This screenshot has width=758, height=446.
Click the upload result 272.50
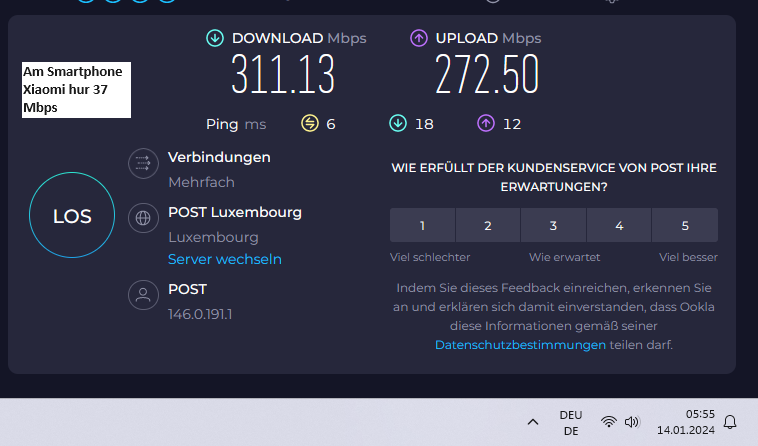(487, 74)
